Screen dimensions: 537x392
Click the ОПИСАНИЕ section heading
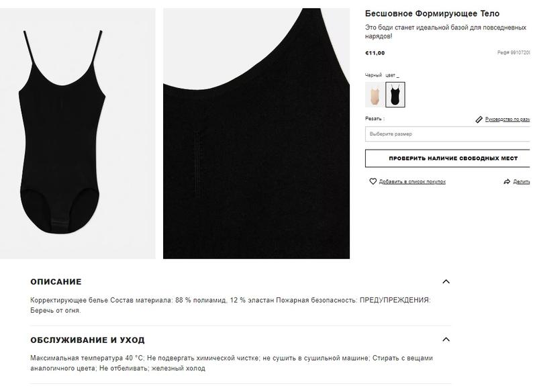(56, 282)
